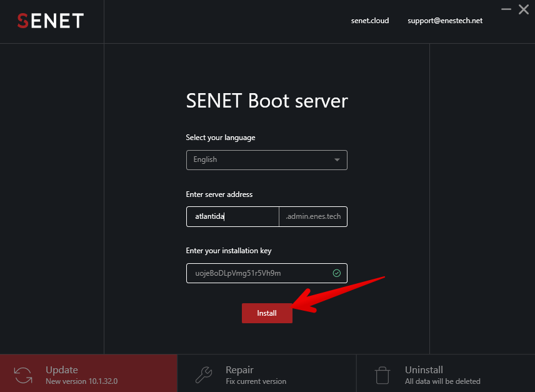Click the senet.cloud link
535x392 pixels.
click(369, 20)
